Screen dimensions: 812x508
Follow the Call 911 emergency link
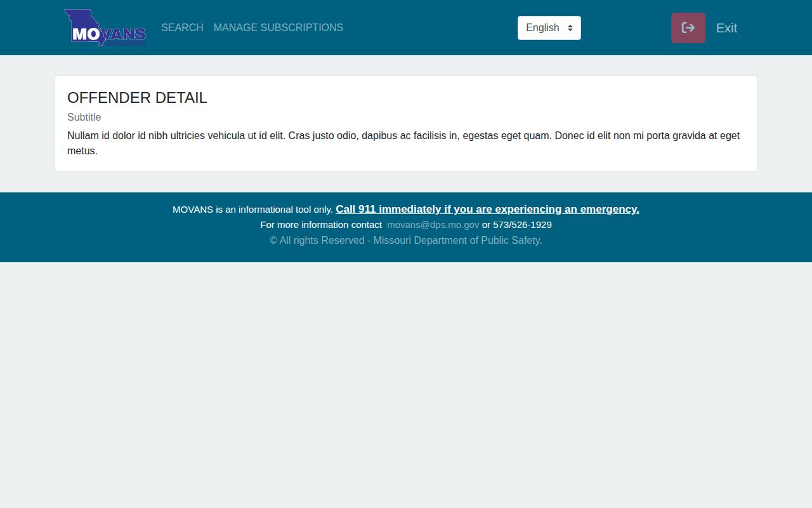(x=487, y=209)
